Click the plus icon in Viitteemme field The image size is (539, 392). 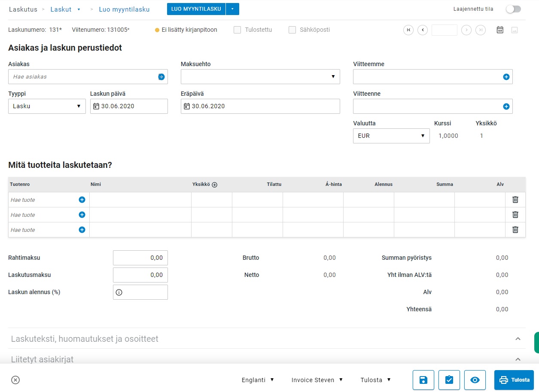(506, 77)
